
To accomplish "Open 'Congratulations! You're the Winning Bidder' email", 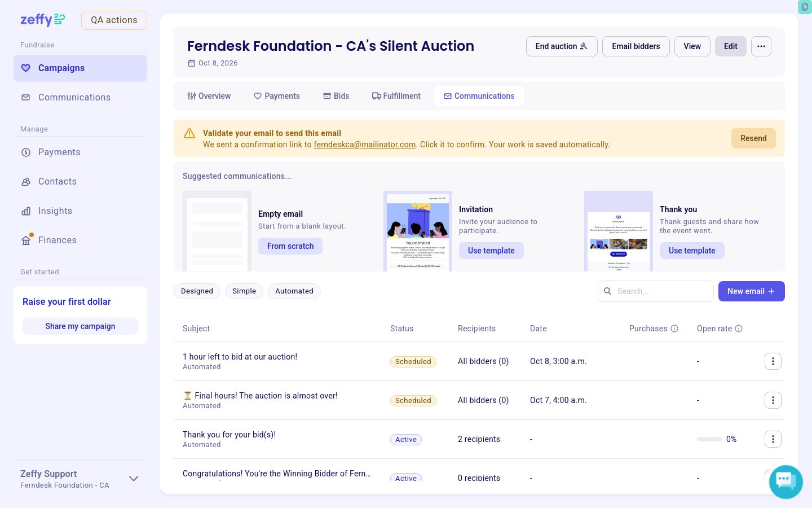I will [277, 474].
